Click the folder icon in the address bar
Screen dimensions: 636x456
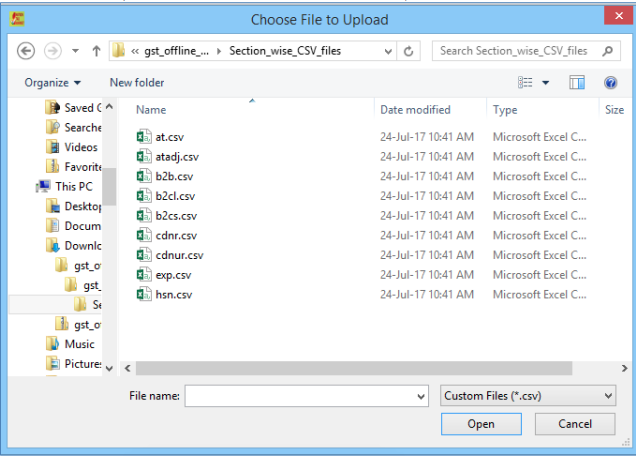pyautogui.click(x=118, y=51)
